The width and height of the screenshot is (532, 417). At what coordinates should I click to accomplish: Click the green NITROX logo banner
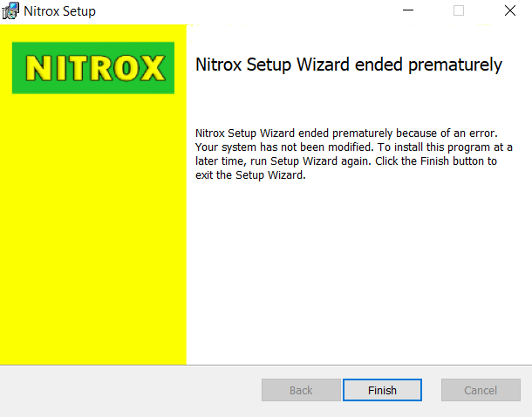(93, 68)
